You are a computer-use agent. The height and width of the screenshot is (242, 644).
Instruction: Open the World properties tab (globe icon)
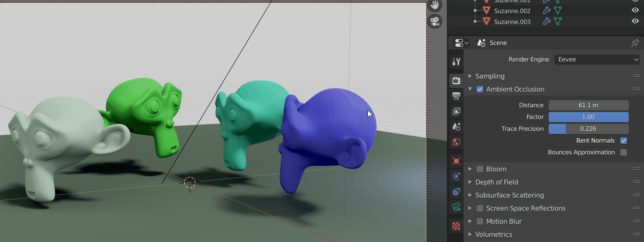456,142
